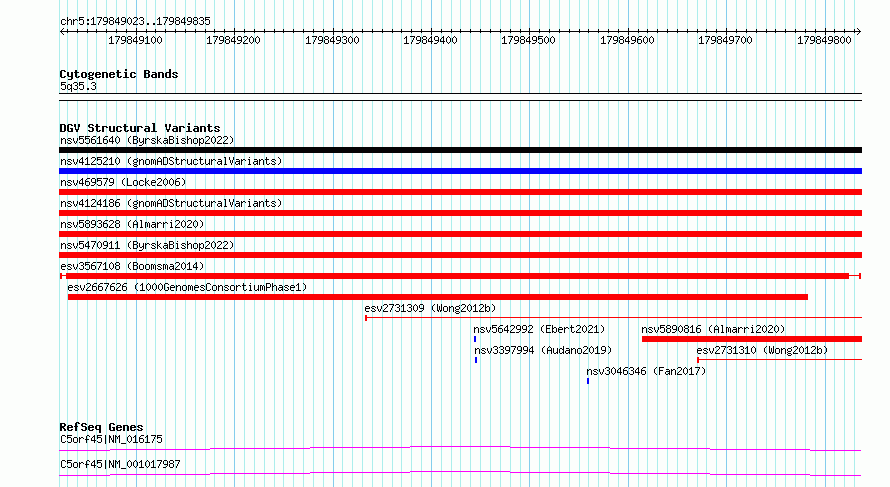The height and width of the screenshot is (487, 890).
Task: Click the esv2731310 (Wong2012b) label
Action: [x=762, y=350]
